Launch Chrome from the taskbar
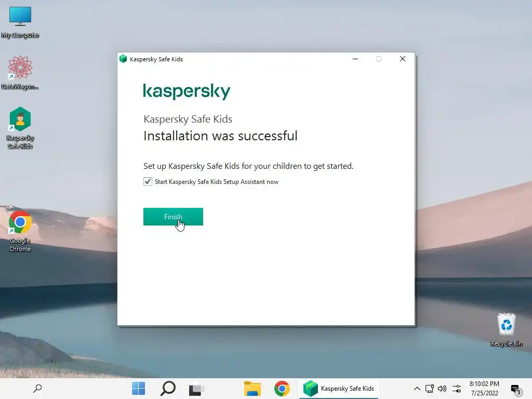Screen dimensions: 532x399 282,389
